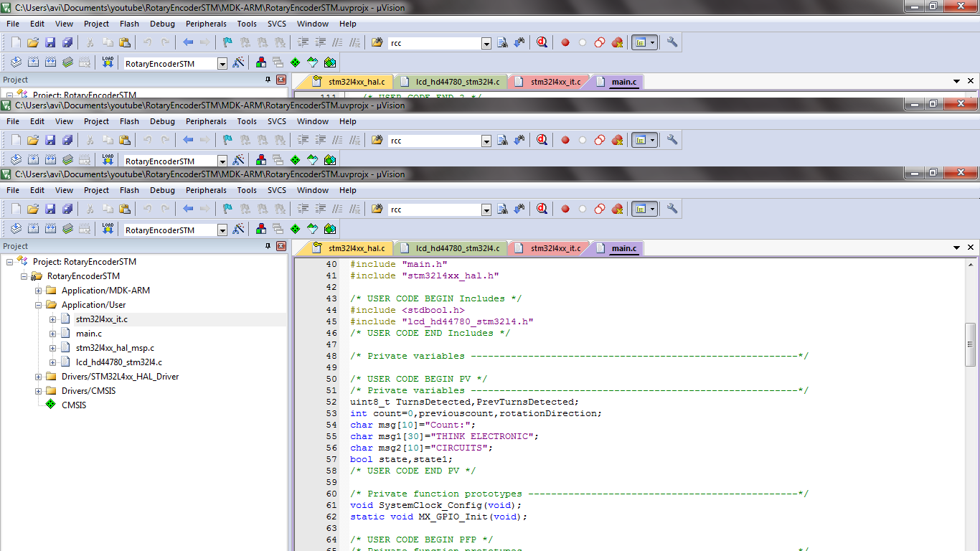The image size is (980, 551).
Task: Open RotaryEncoderSTM target dropdown in lowest toolbar
Action: coord(222,230)
